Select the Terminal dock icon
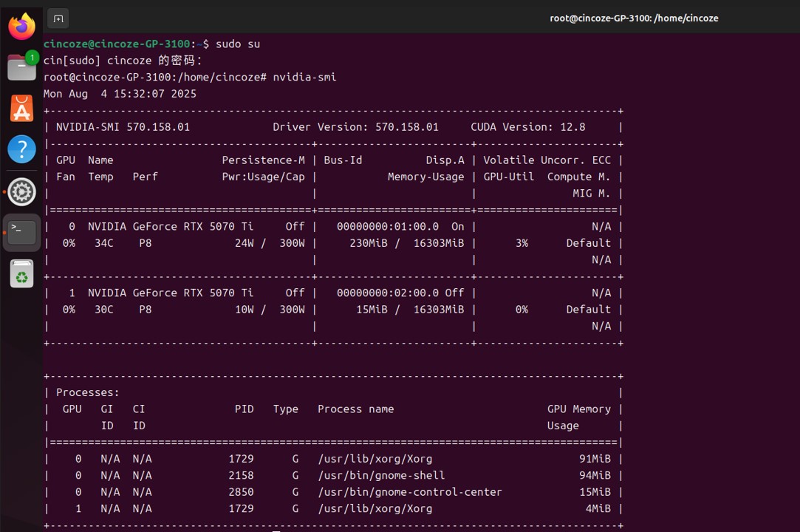This screenshot has height=532, width=800. [x=21, y=232]
